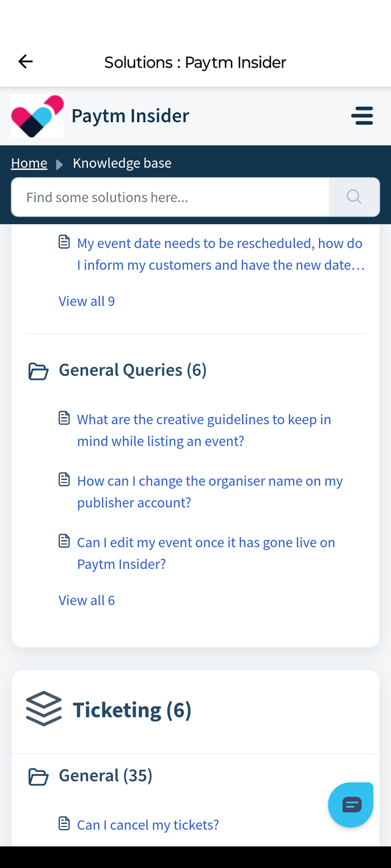This screenshot has height=868, width=391.
Task: Open 'change the organiser name' article
Action: point(210,491)
